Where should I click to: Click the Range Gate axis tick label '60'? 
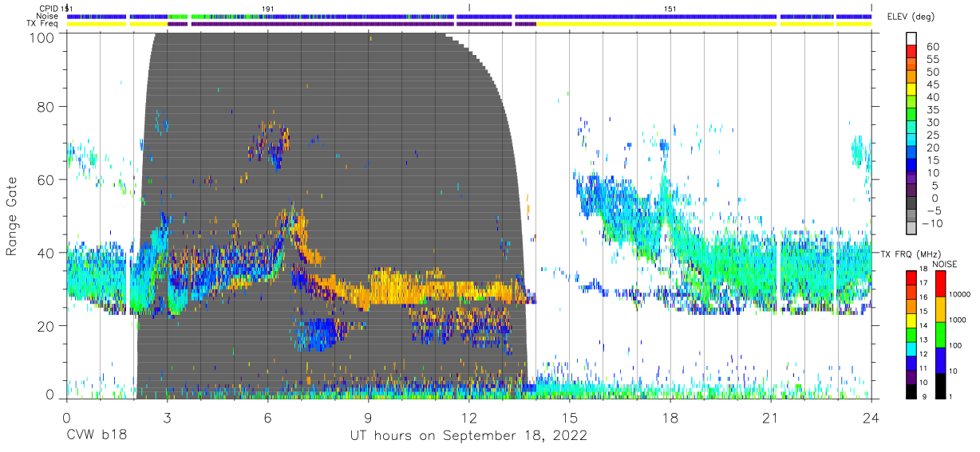pyautogui.click(x=45, y=180)
